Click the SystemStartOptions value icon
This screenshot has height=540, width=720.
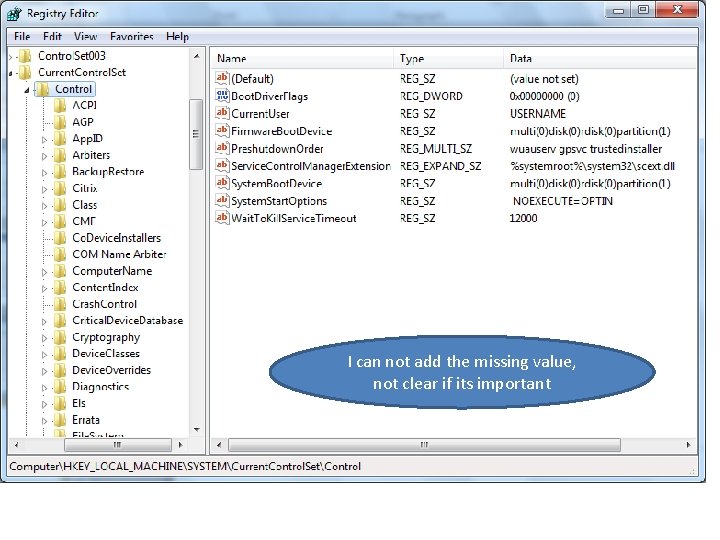point(222,200)
